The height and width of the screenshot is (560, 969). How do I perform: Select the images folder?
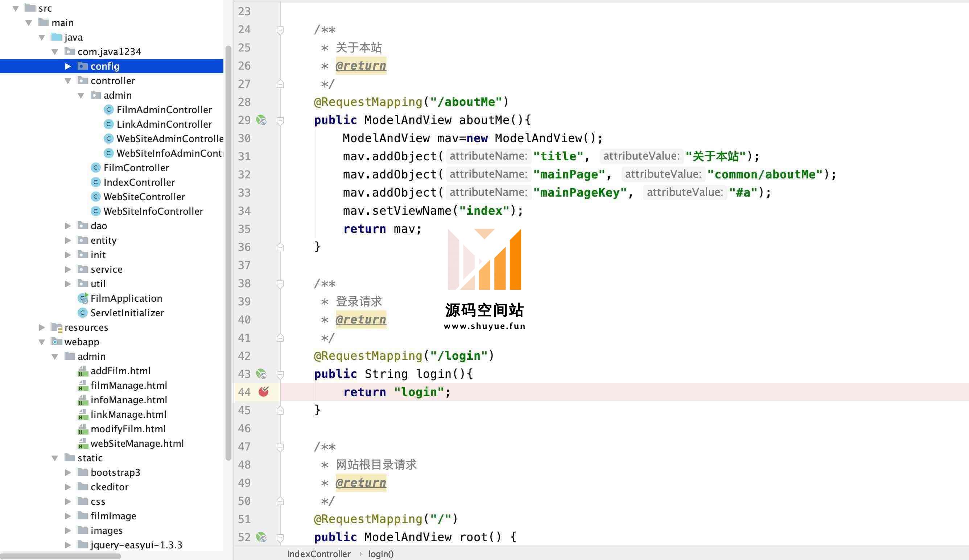coord(100,530)
